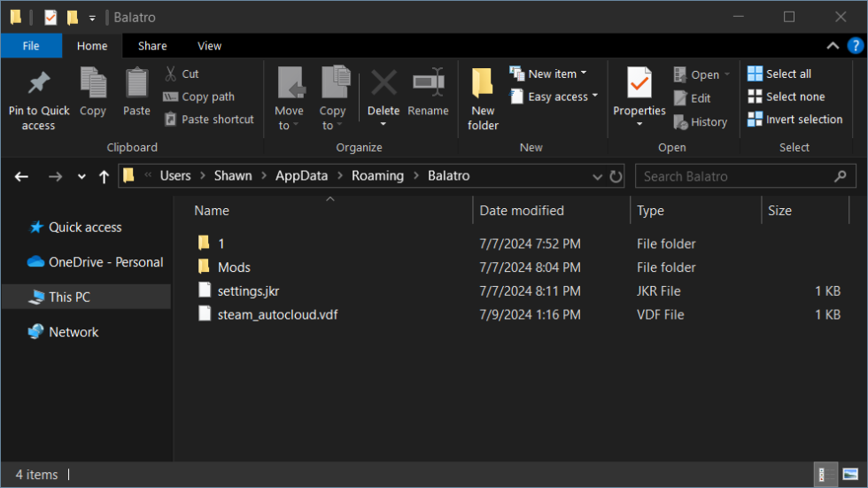Viewport: 868px width, 488px height.
Task: Click the Pin to Quick access icon
Action: pos(39,85)
